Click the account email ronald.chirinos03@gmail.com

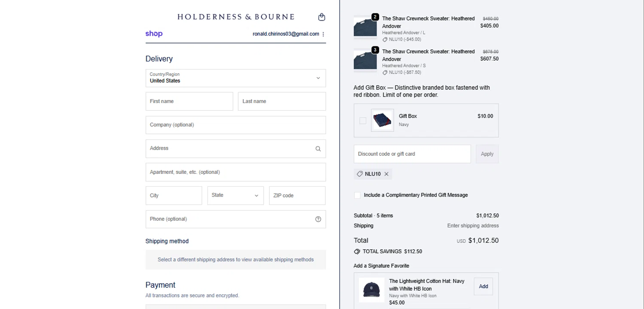point(286,34)
